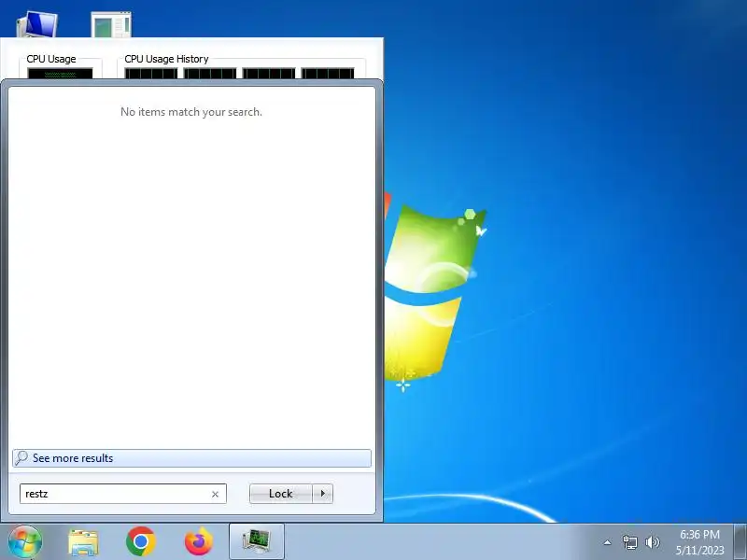
Task: Click the CPU Usage label in Task Manager
Action: click(x=51, y=59)
